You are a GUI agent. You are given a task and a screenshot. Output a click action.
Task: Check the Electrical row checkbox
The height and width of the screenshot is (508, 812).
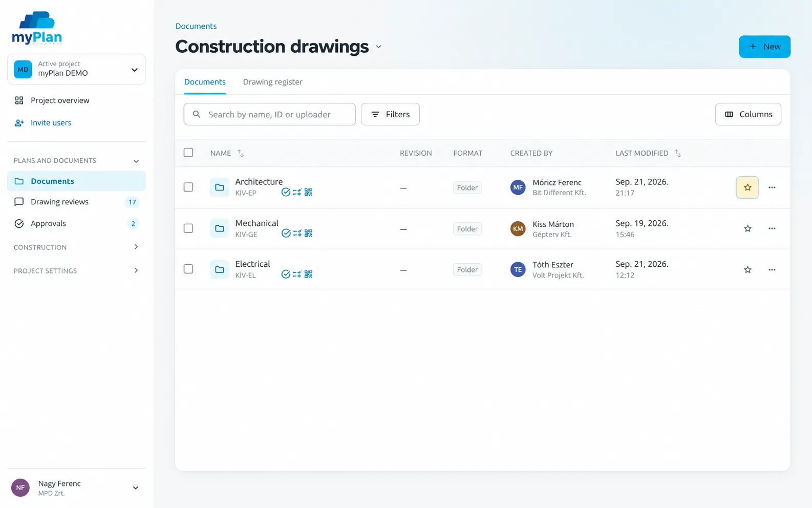[x=188, y=269]
